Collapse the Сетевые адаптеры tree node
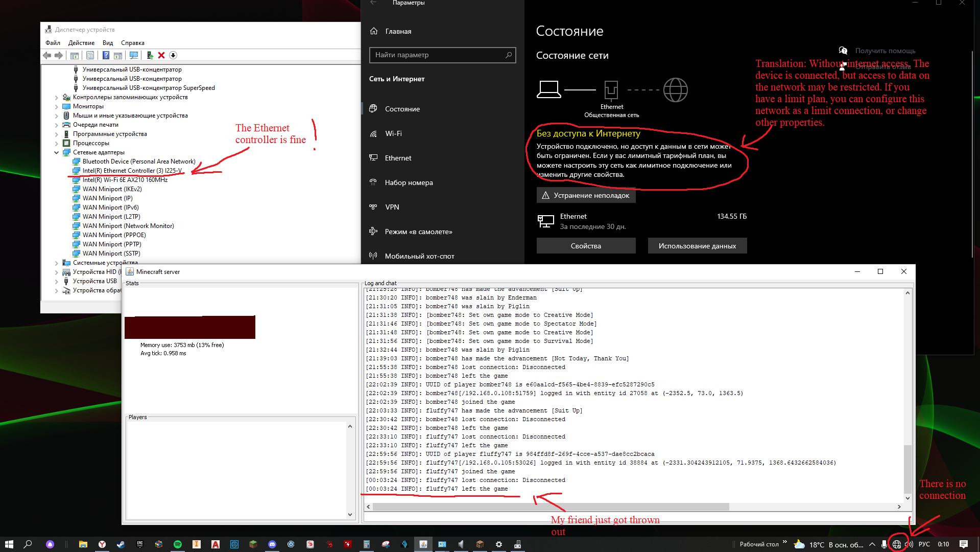The width and height of the screenshot is (980, 552). pyautogui.click(x=56, y=152)
